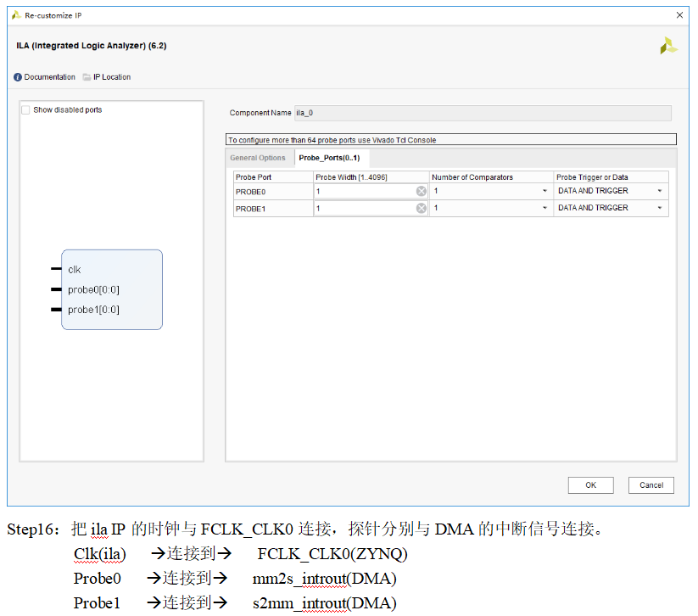The width and height of the screenshot is (698, 616).
Task: Open the PROBE1 Probe Trigger or Data dropdown
Action: pyautogui.click(x=660, y=208)
